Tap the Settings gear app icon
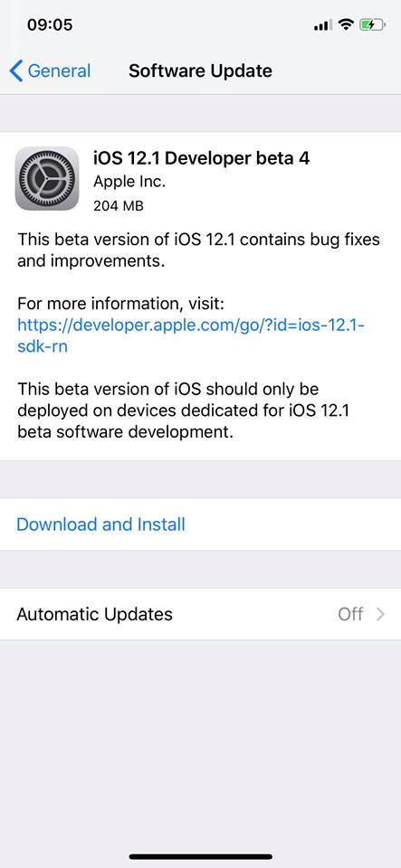401x868 pixels. pos(47,178)
